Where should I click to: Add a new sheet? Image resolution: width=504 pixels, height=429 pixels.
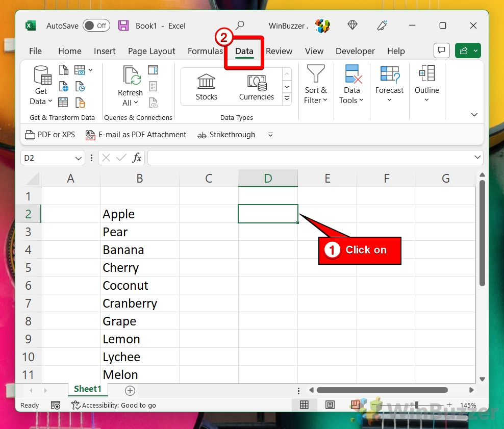(130, 390)
